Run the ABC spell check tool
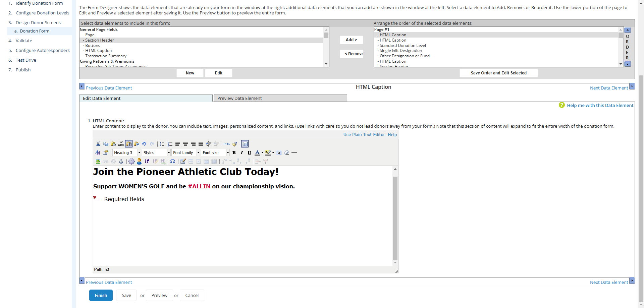Screen dimensions: 644x308 point(121,144)
